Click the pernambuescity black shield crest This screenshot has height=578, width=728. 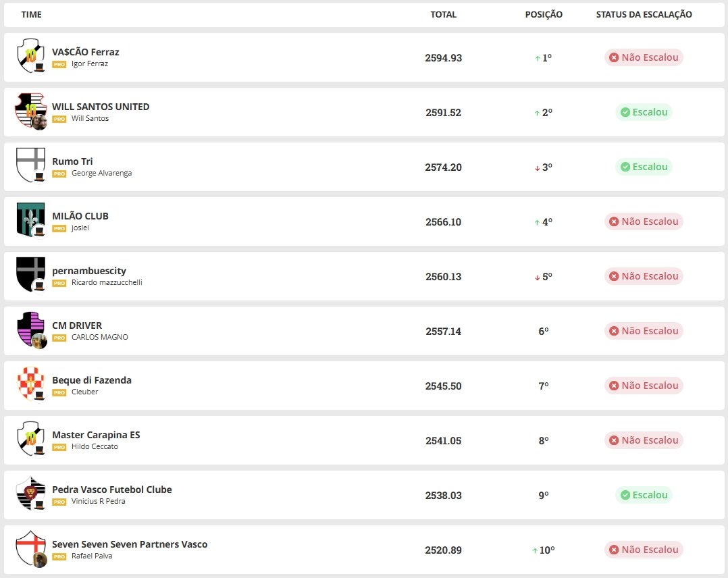pyautogui.click(x=30, y=274)
